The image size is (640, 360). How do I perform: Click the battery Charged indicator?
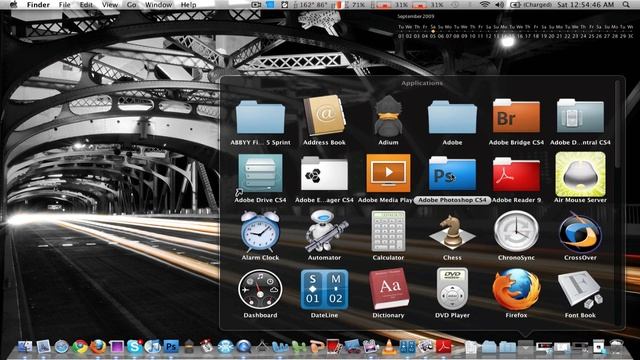click(x=531, y=4)
